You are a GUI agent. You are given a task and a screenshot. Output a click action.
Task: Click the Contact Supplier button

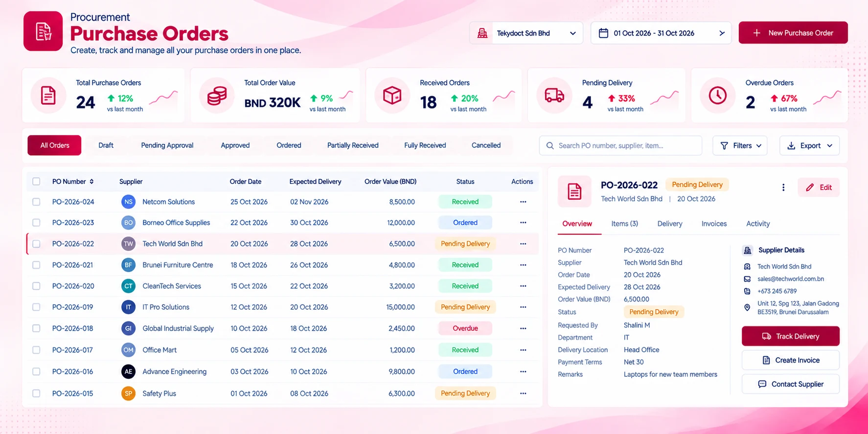pyautogui.click(x=791, y=384)
